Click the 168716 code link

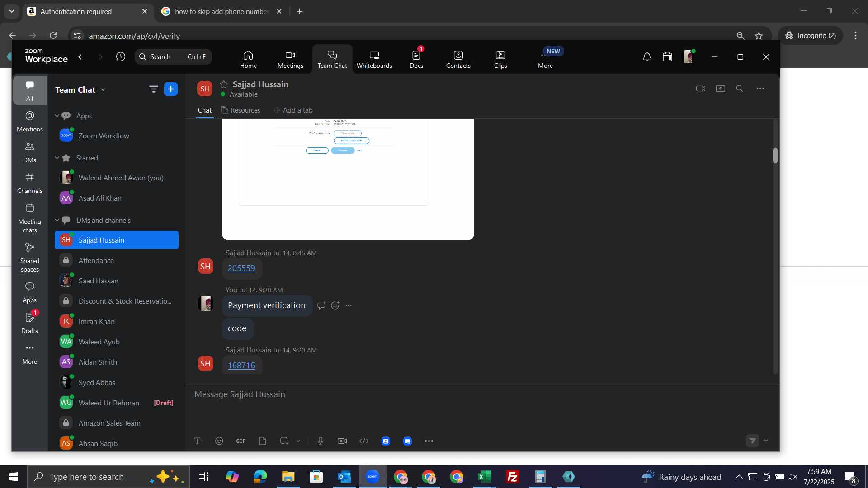(241, 366)
